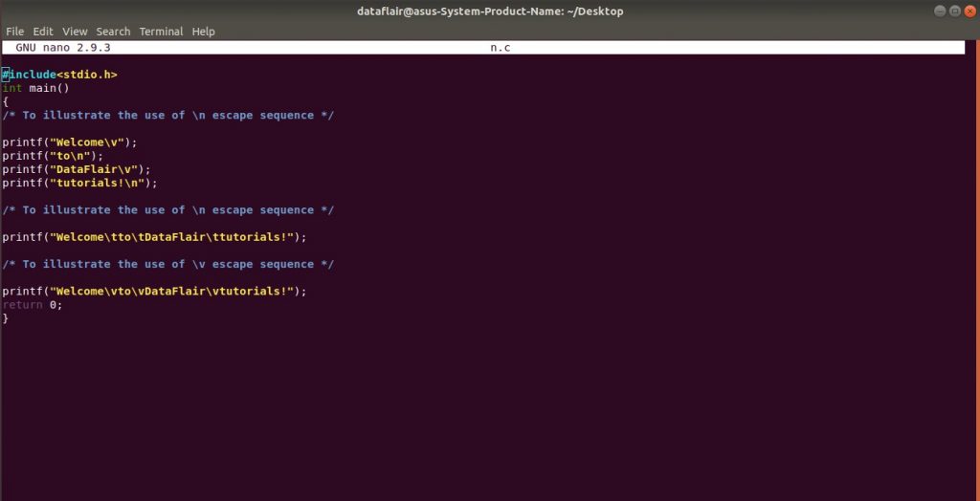
Task: Click the int main() line
Action: pyautogui.click(x=35, y=88)
